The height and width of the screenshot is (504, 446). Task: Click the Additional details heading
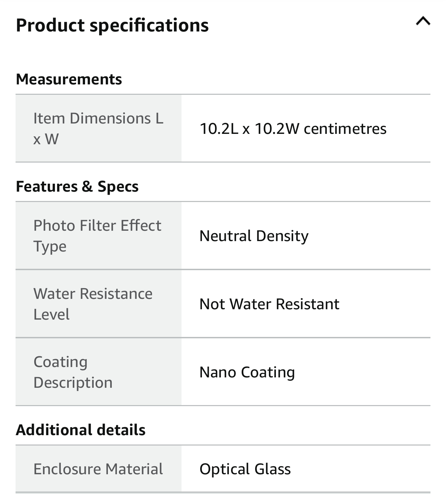tap(81, 430)
